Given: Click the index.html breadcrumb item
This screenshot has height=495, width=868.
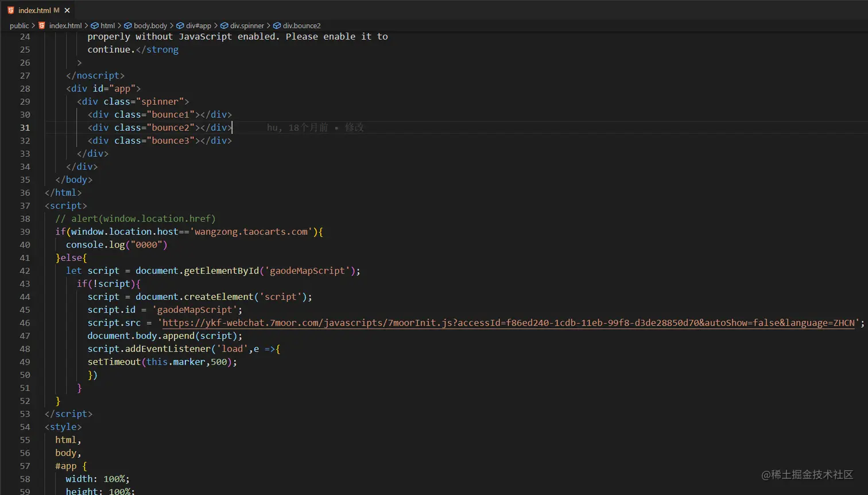Looking at the screenshot, I should pyautogui.click(x=65, y=26).
